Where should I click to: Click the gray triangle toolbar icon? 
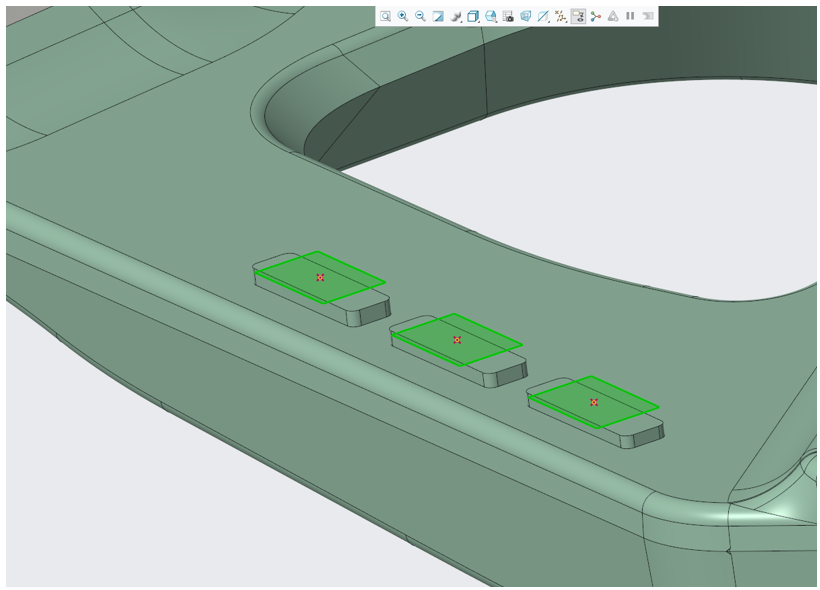(612, 16)
